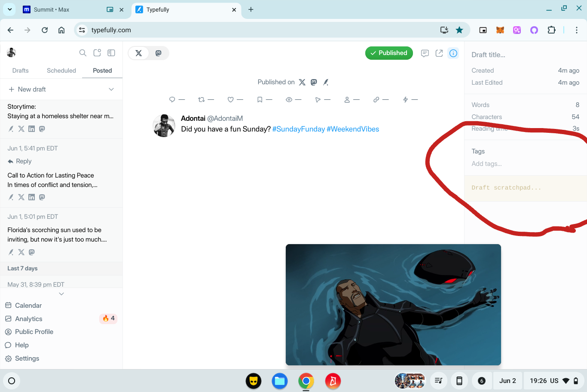View profile visits person metric icon
Screen dimensions: 587x392
click(x=347, y=100)
